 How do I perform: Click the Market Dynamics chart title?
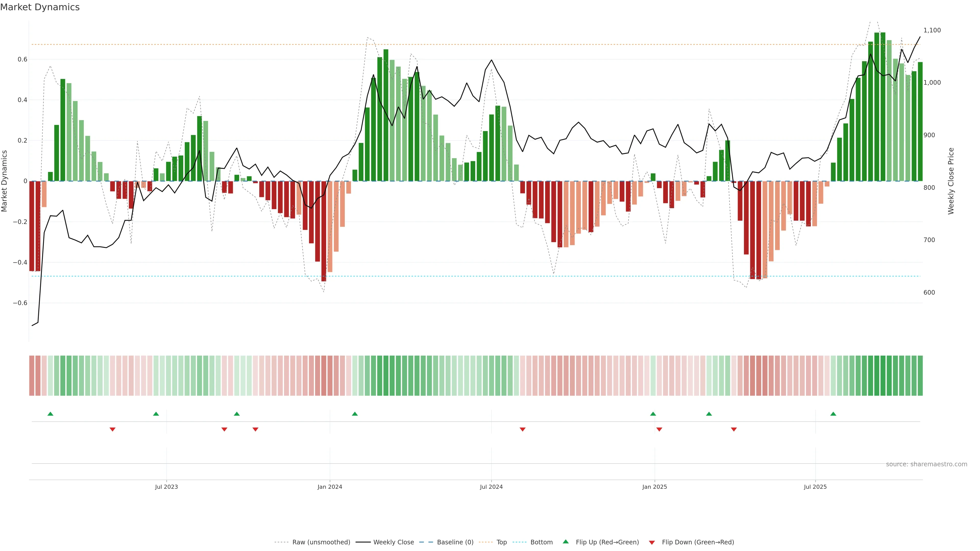point(40,7)
